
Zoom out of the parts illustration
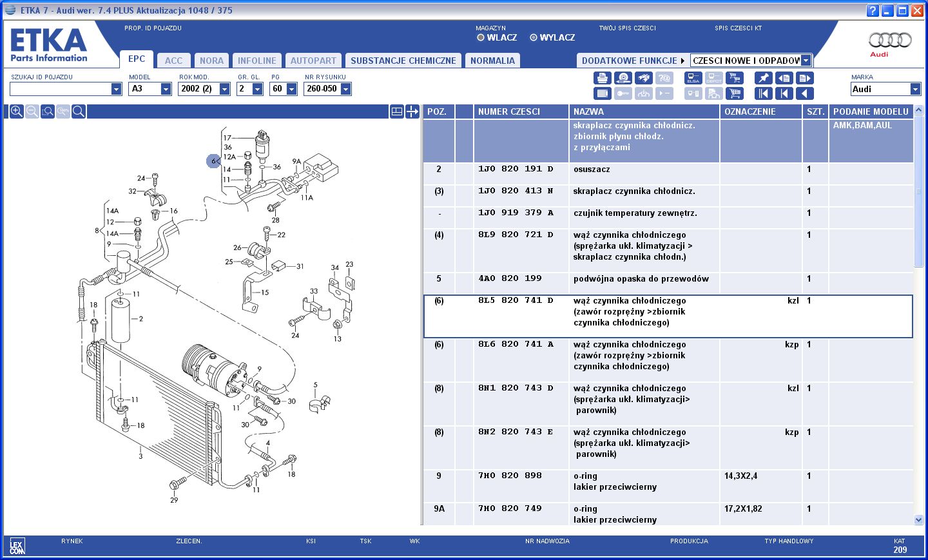coord(32,111)
